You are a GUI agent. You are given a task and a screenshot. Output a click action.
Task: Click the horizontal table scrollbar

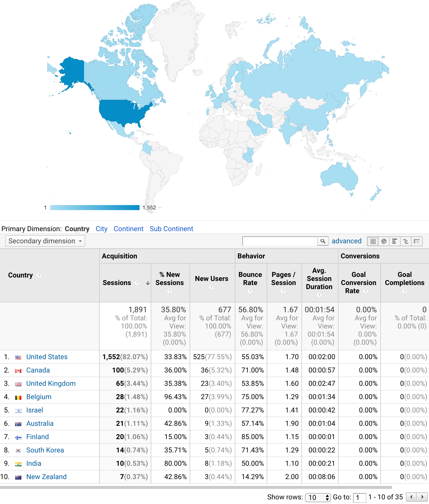[x=196, y=487]
